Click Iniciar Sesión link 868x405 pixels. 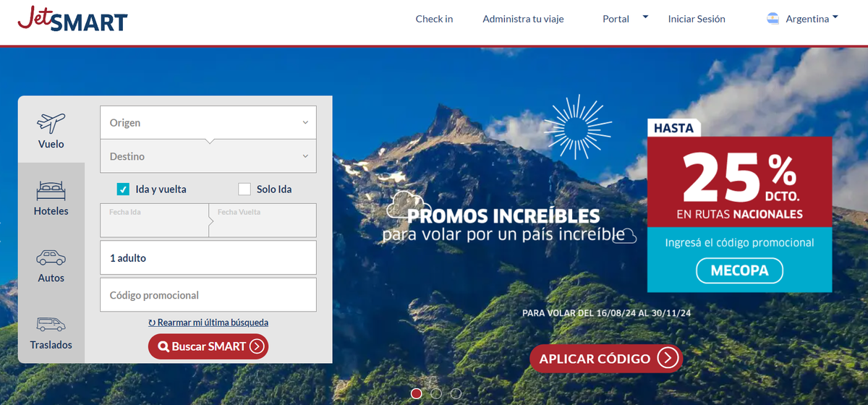coord(697,19)
